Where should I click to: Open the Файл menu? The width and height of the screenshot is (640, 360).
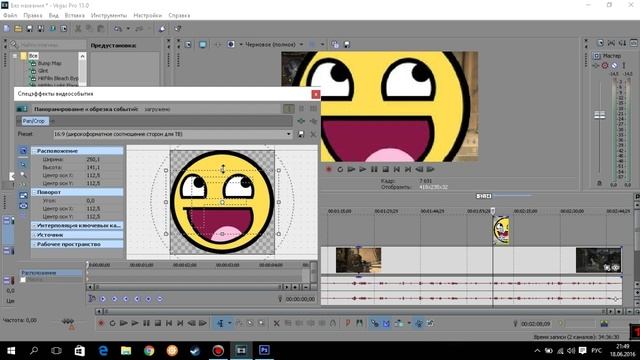(10, 16)
